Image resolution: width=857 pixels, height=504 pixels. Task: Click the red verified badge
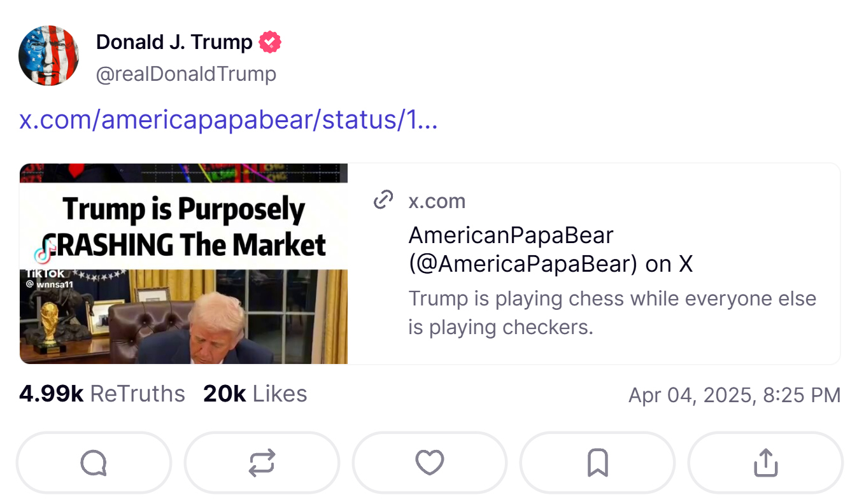pos(270,43)
